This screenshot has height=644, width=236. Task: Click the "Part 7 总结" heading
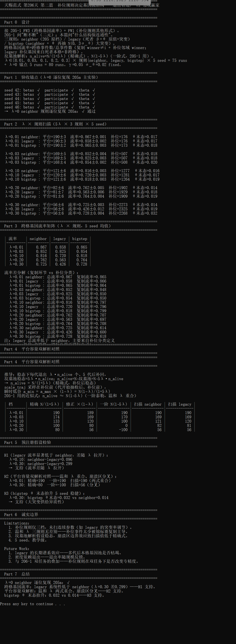point(17,574)
